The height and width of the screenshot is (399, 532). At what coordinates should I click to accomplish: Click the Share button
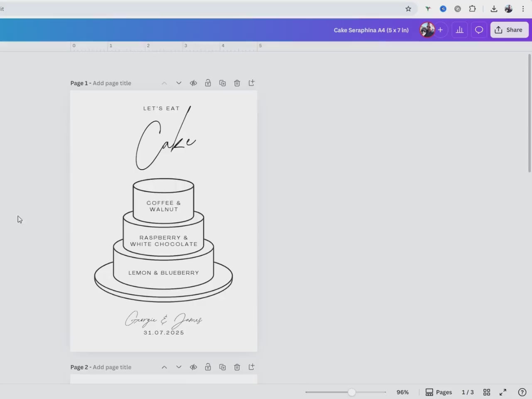tap(509, 30)
